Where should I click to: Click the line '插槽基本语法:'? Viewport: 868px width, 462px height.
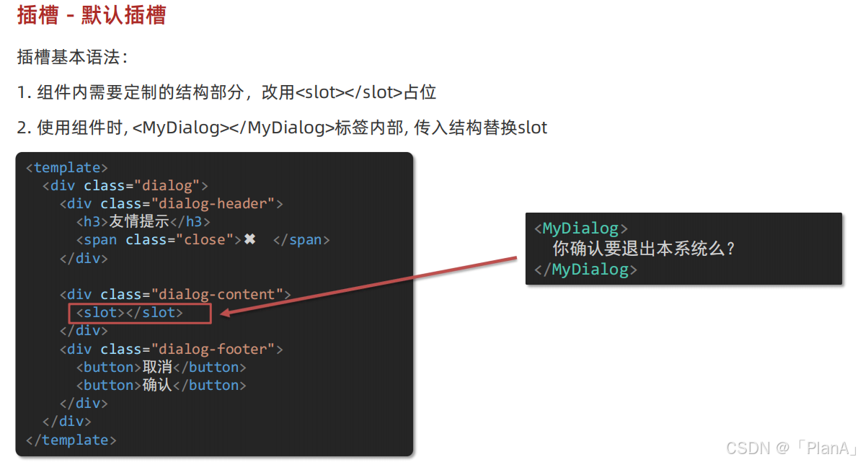pyautogui.click(x=72, y=58)
